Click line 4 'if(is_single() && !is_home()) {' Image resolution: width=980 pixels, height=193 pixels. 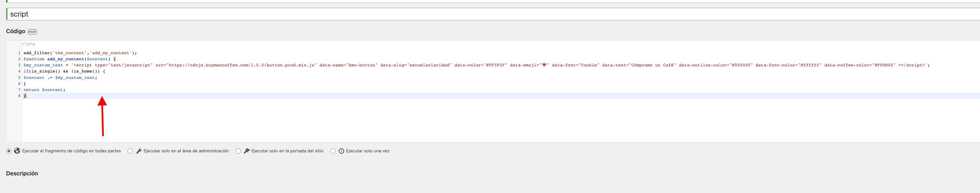64,71
